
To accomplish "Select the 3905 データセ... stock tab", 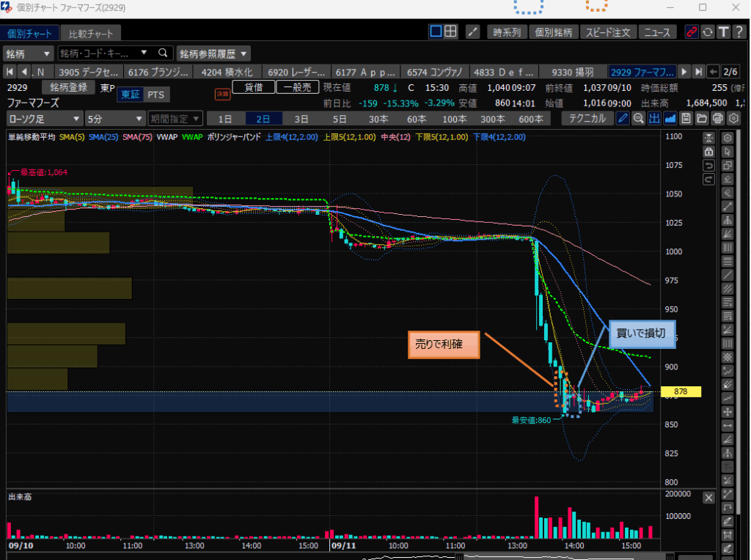I will click(x=88, y=72).
